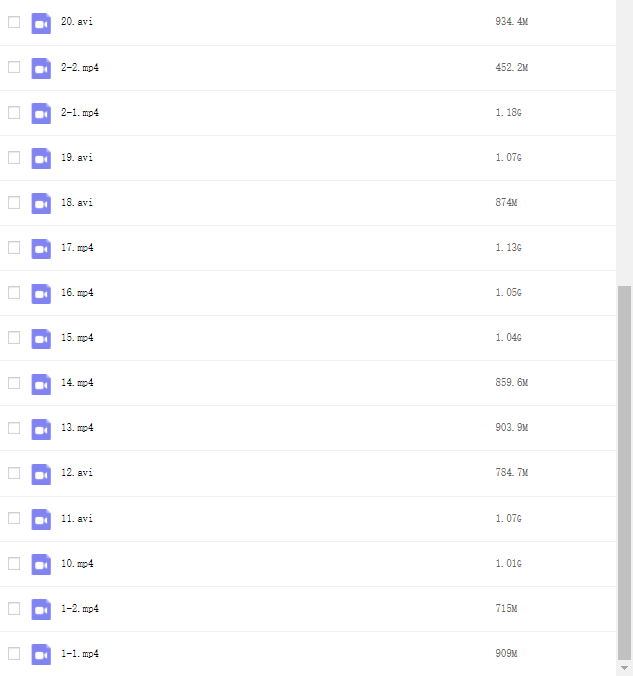Select the 15.mp4 checkbox
The image size is (633, 676).
click(14, 338)
